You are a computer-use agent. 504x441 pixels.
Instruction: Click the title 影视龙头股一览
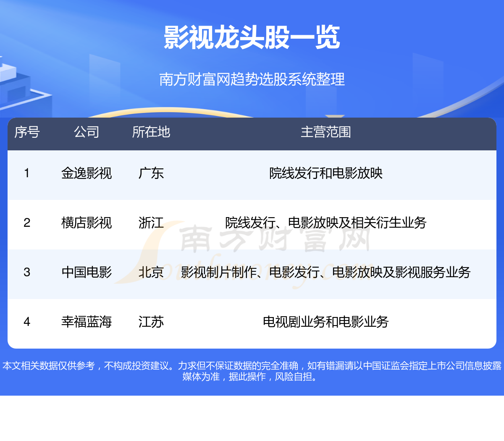click(252, 37)
